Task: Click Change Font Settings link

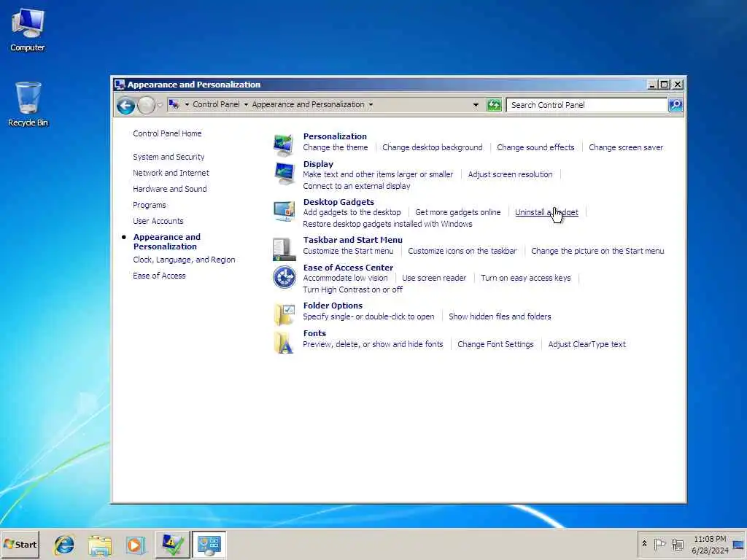Action: tap(495, 344)
